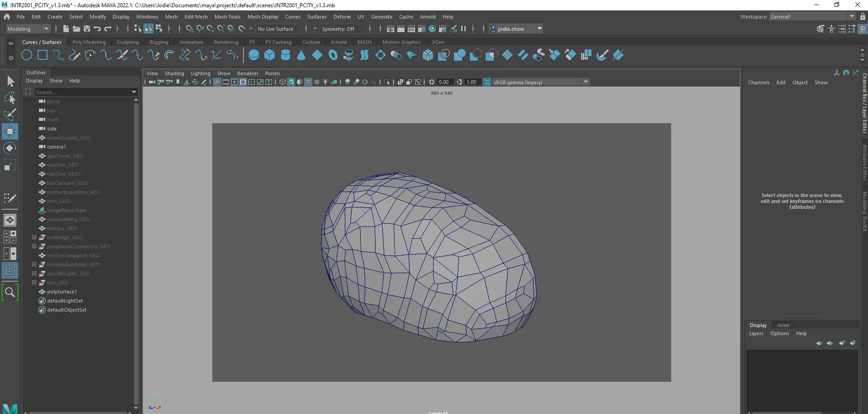The image size is (868, 414).
Task: Switch to the Anim layer tab
Action: [x=783, y=325]
